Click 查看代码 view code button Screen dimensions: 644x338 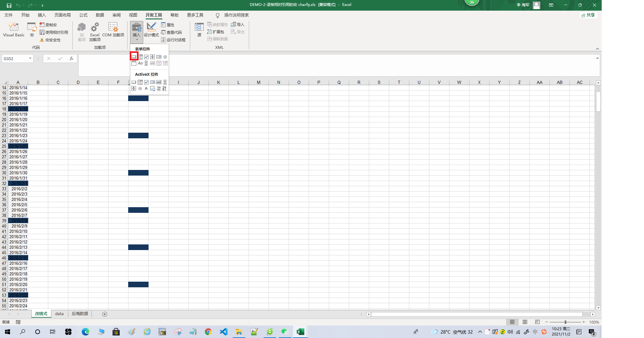click(171, 32)
